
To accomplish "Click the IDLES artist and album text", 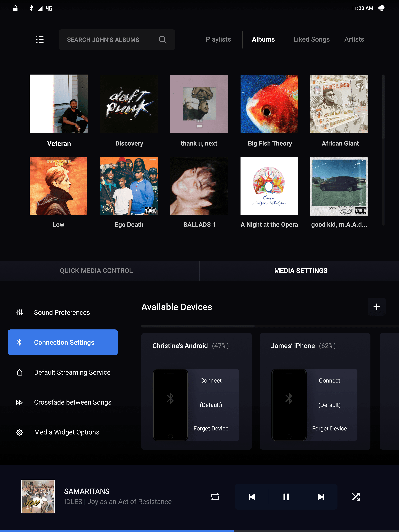I will (x=118, y=502).
